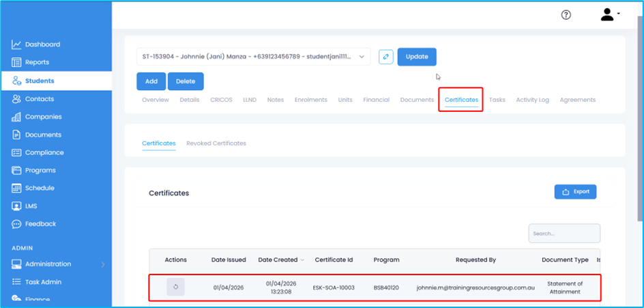Open LMS from the sidebar
The width and height of the screenshot is (644, 308).
32,206
